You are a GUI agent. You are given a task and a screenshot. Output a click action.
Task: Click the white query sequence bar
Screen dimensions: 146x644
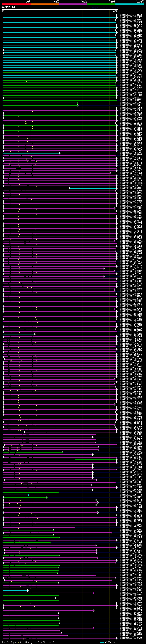[60, 10]
